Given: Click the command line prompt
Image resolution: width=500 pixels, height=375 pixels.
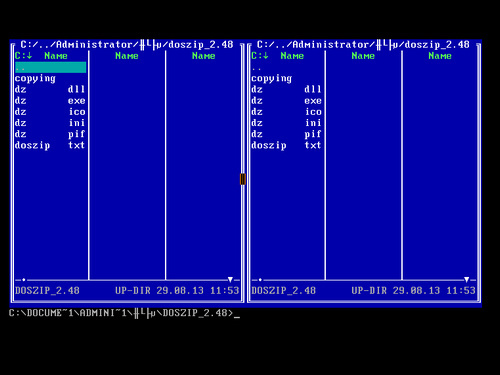Looking at the screenshot, I should 124,313.
